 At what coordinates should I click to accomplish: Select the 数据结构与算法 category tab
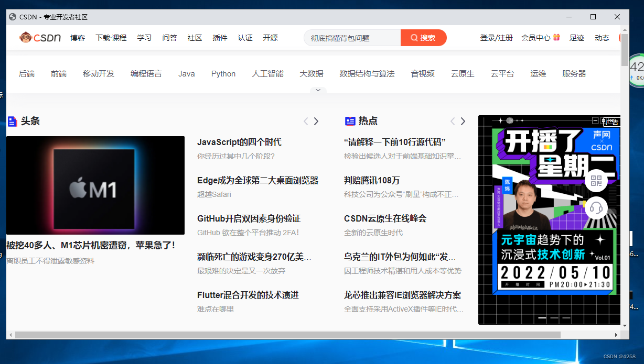coord(367,74)
